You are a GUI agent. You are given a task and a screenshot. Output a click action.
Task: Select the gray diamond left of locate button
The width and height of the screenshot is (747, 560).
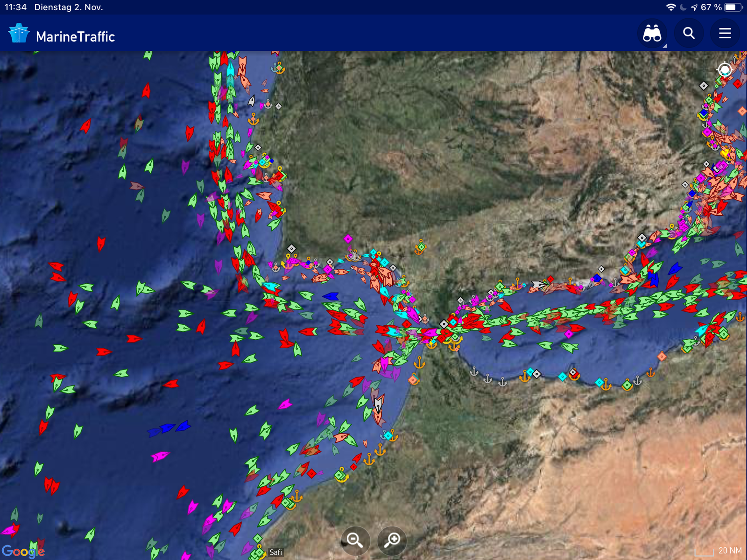704,85
